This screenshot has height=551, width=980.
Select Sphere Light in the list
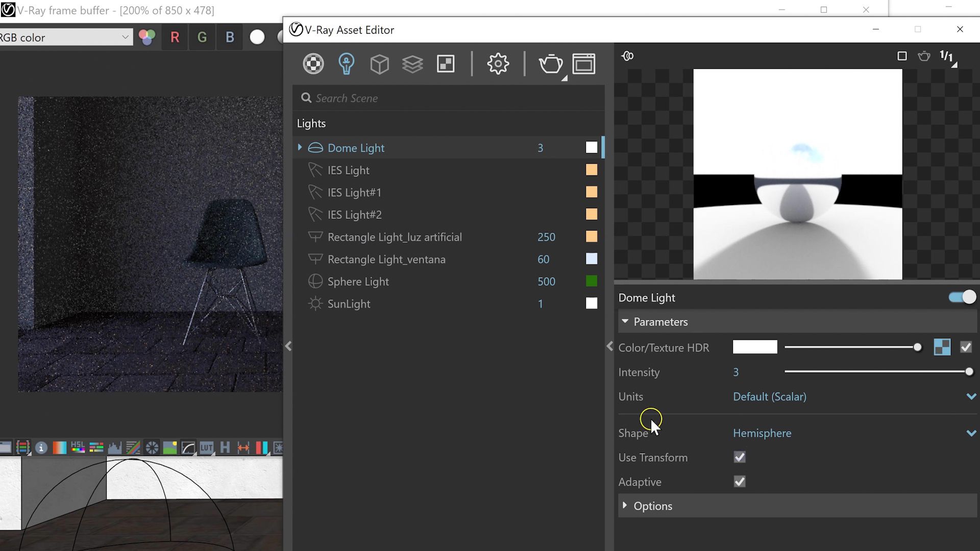tap(358, 282)
